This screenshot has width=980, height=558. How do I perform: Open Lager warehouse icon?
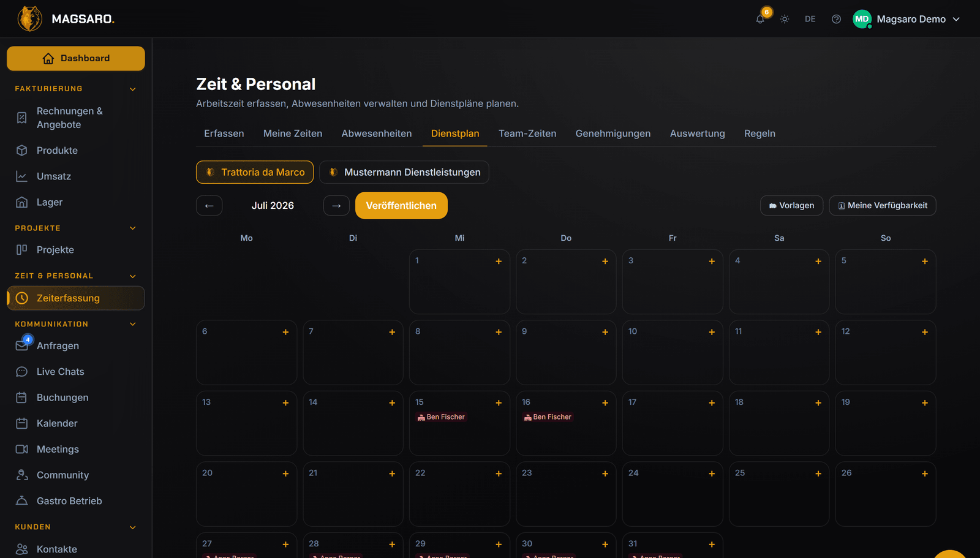[21, 202]
